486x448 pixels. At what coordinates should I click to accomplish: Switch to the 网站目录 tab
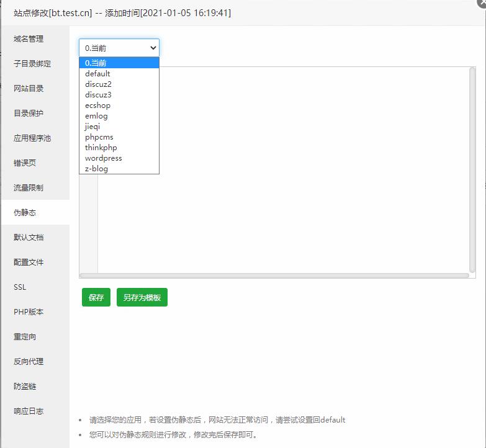click(35, 88)
